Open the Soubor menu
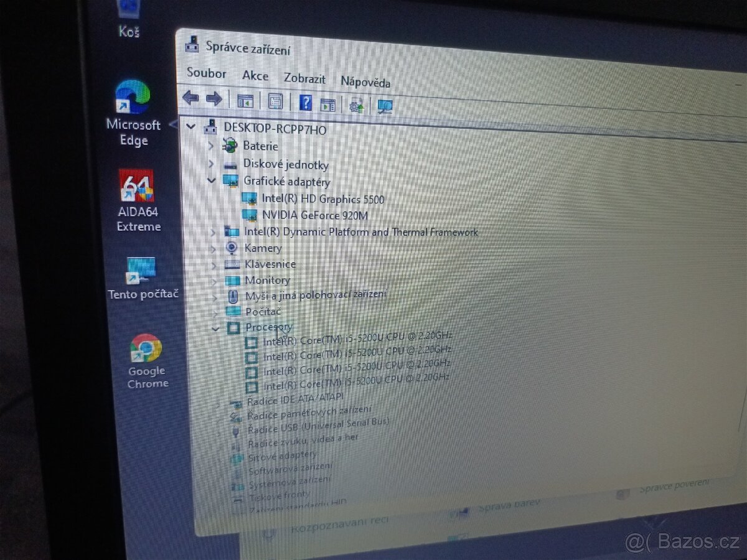 [x=206, y=73]
